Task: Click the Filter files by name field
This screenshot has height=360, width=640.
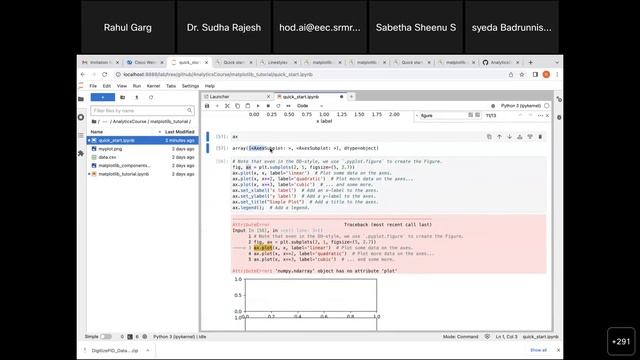Action: point(142,111)
